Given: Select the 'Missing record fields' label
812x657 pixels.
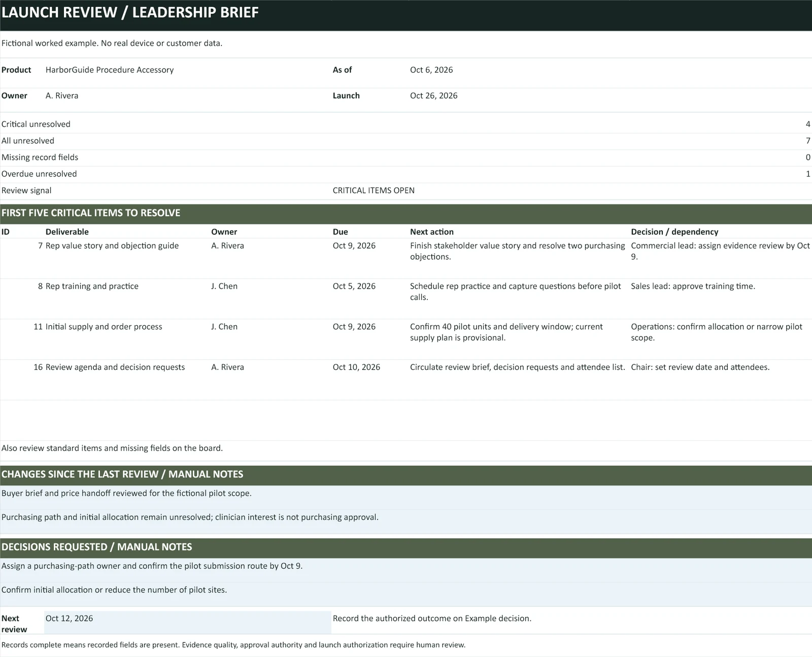Looking at the screenshot, I should pos(40,157).
